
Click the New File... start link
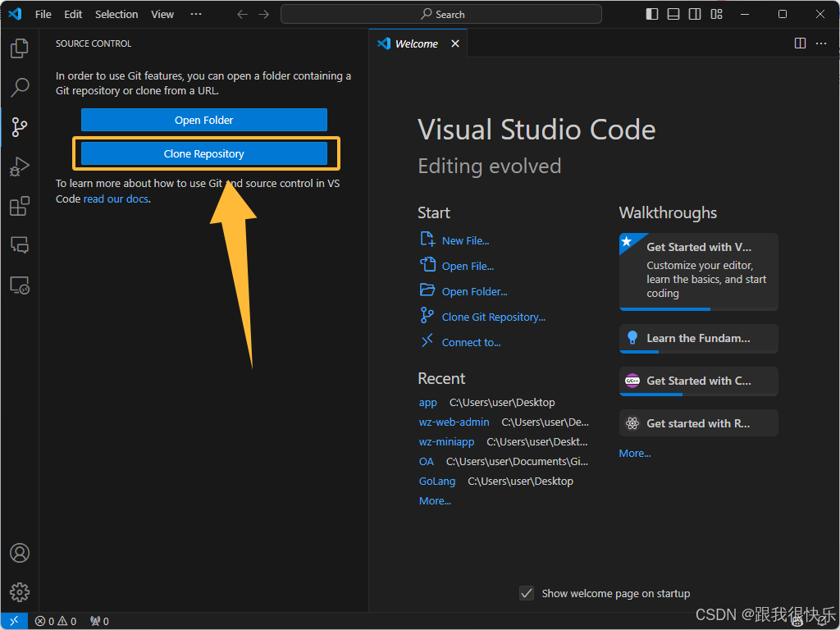pos(466,241)
